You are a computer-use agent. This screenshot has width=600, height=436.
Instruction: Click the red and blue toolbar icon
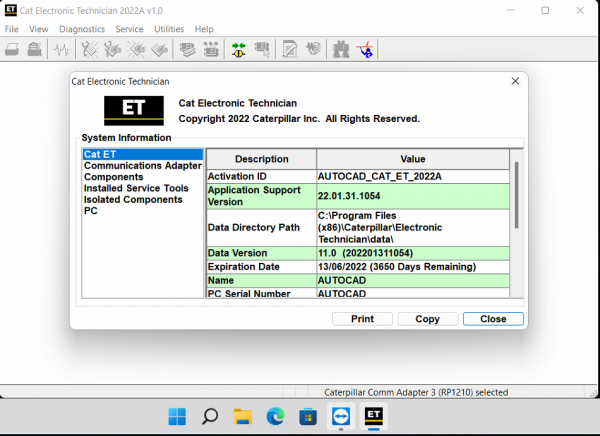365,49
